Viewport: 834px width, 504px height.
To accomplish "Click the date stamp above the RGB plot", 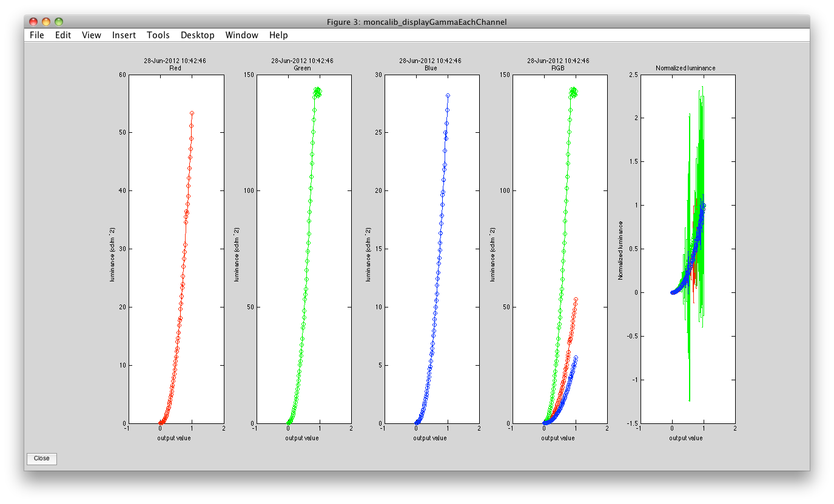I will (558, 61).
